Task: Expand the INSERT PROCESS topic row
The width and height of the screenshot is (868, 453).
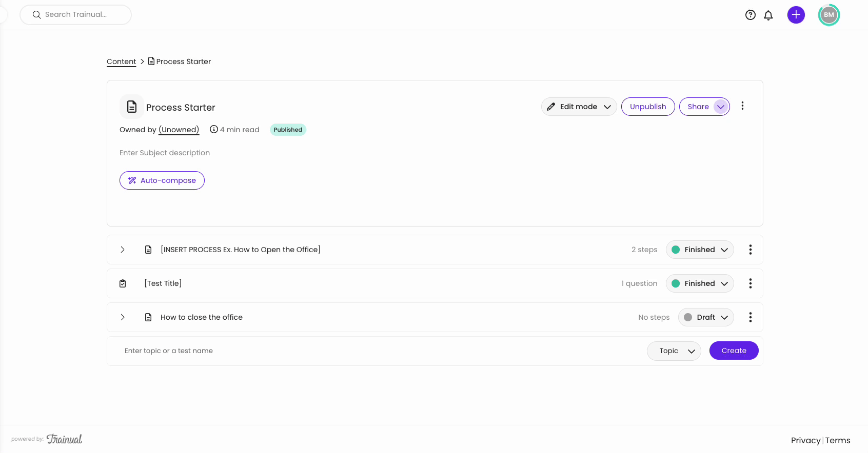Action: click(x=123, y=250)
